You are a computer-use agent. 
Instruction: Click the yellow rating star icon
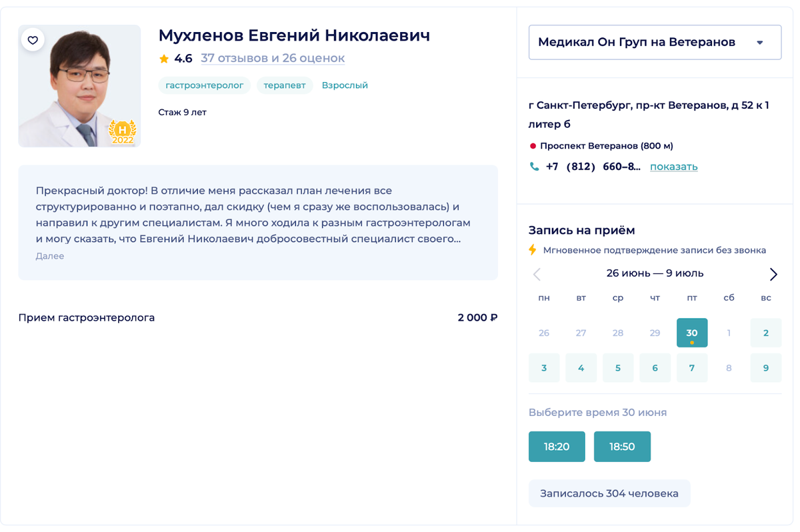(164, 59)
